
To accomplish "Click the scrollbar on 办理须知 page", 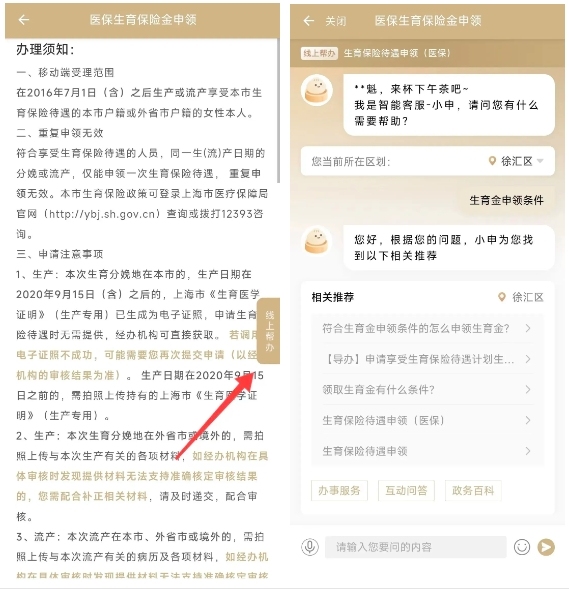I will [x=278, y=111].
